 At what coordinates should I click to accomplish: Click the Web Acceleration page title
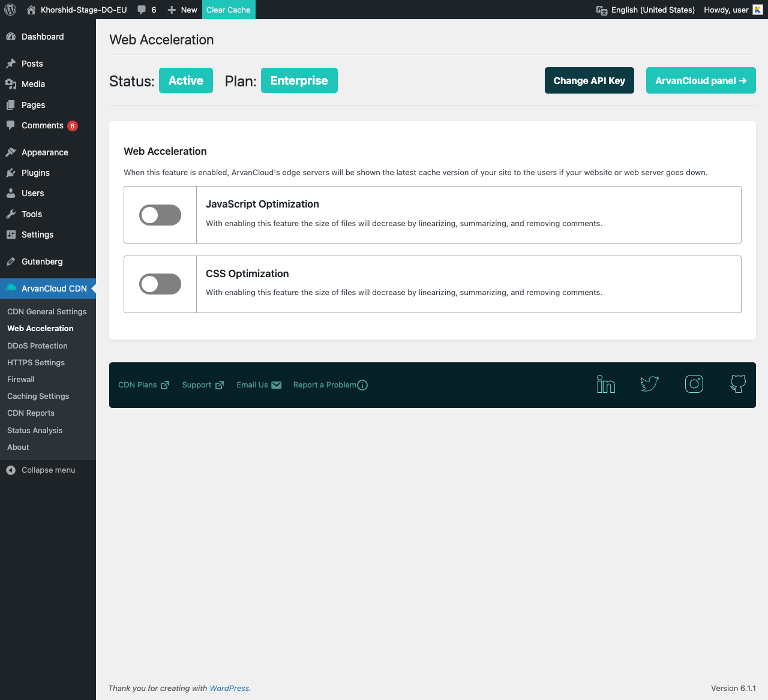click(x=161, y=40)
